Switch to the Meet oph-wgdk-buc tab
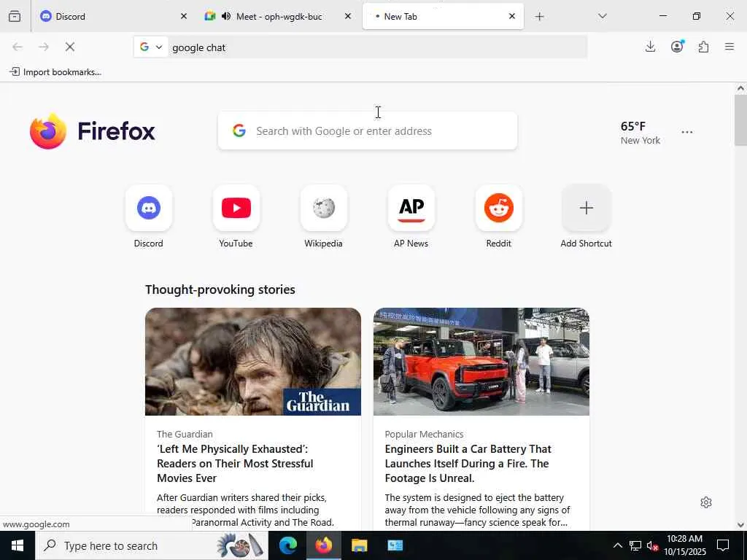Image resolution: width=747 pixels, height=560 pixels. click(x=278, y=16)
